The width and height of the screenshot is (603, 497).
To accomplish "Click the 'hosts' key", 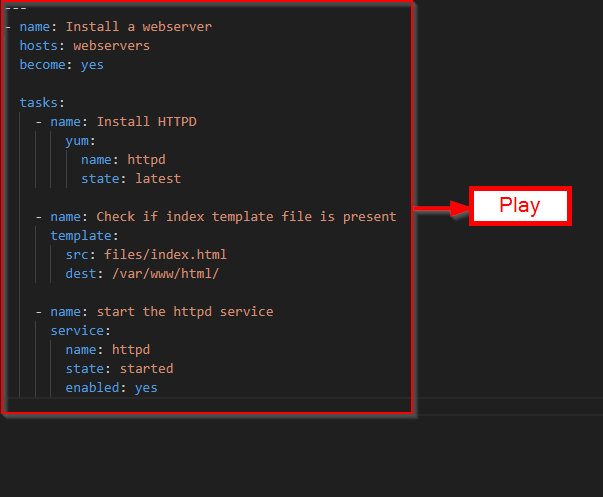I will tap(38, 46).
